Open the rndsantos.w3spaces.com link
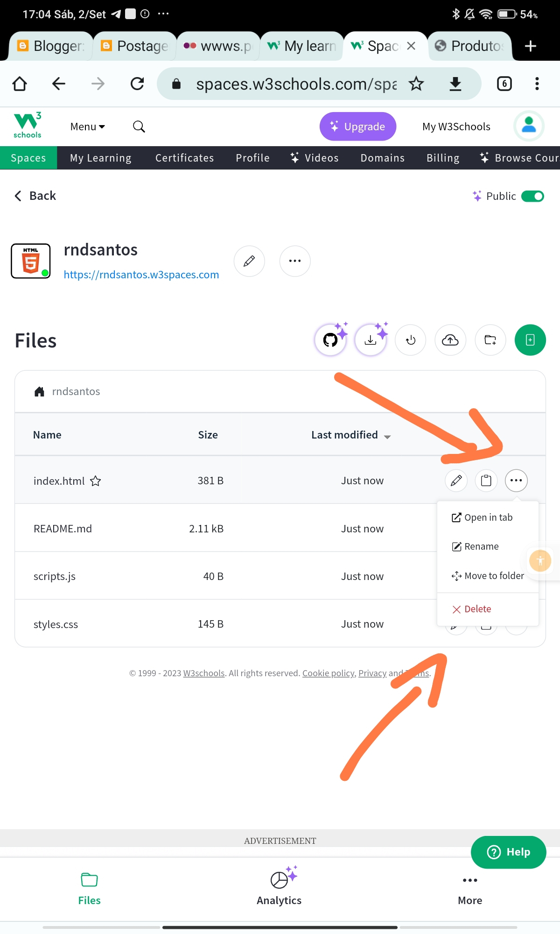 tap(141, 275)
